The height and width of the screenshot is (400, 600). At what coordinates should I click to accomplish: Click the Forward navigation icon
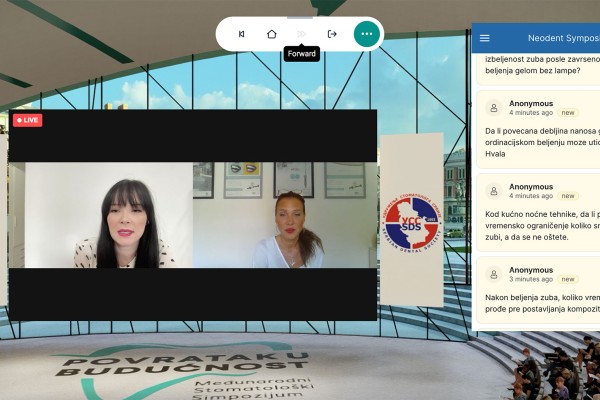pyautogui.click(x=301, y=34)
